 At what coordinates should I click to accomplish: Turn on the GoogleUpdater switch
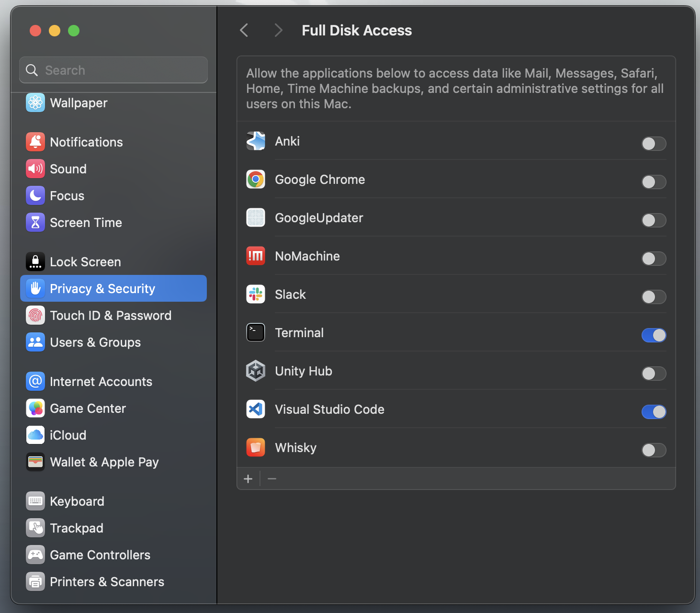coord(654,220)
